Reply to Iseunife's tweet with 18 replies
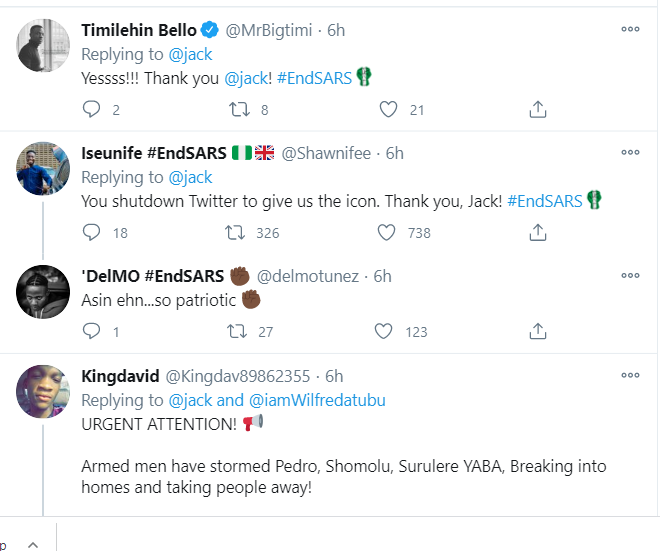660x551 pixels. (91, 232)
